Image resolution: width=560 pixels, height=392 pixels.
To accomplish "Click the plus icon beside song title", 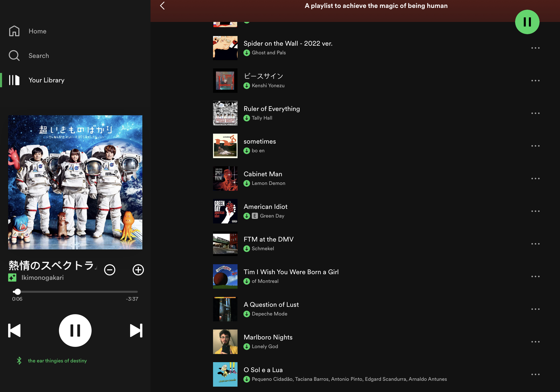I will (138, 270).
